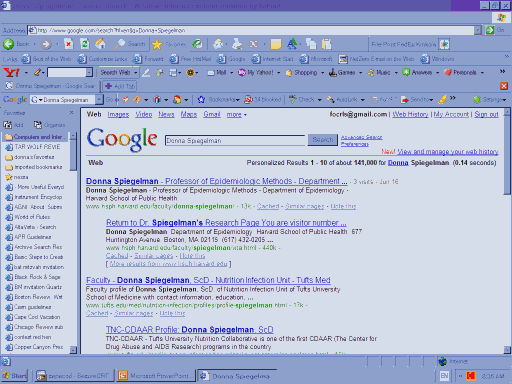Expand the Search Web dropdown arrow
512x384 pixels.
136,72
